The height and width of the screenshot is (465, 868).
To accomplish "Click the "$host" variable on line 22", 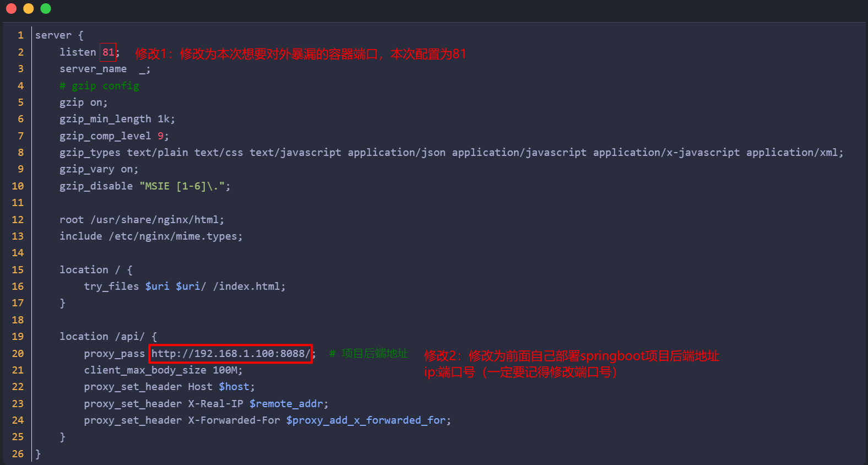I will pos(234,387).
